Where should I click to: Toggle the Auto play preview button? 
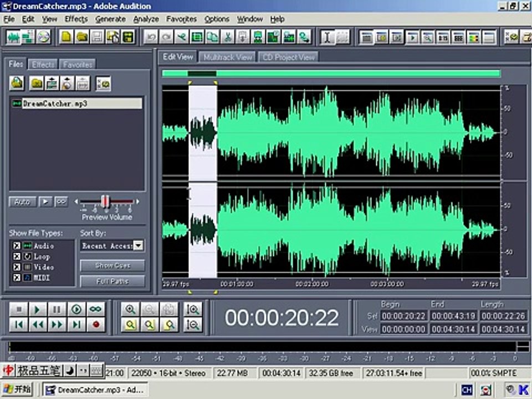[x=22, y=202]
